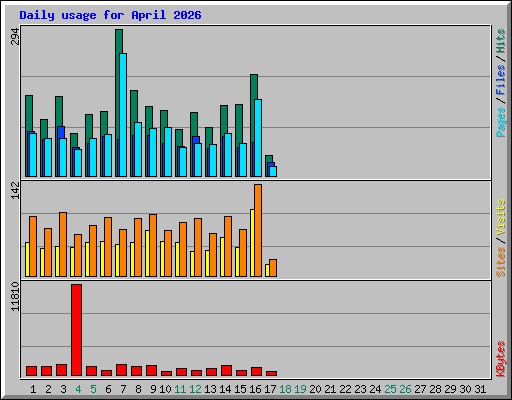Click the orange 'Sites' legend label
512x400 pixels.
pos(501,262)
